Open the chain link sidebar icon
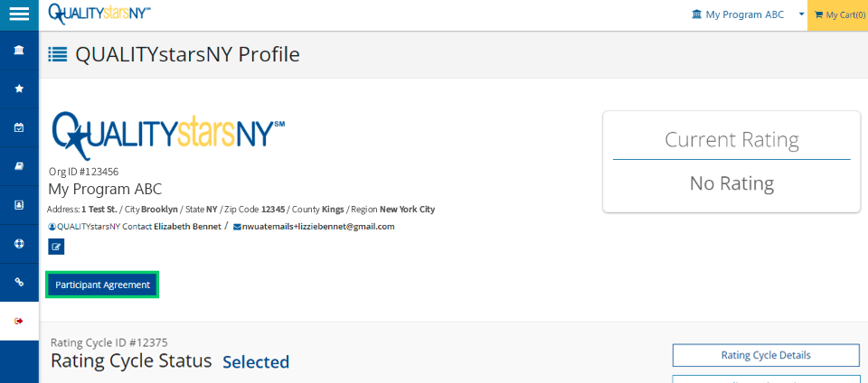Viewport: 868px width, 383px height. click(x=19, y=283)
